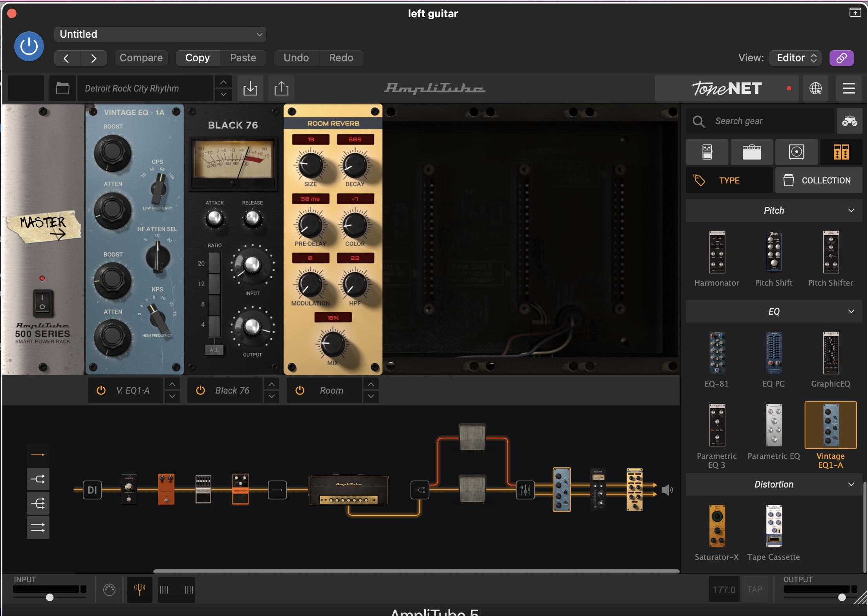The width and height of the screenshot is (868, 616).
Task: Switch to the COLLECTION filter tab
Action: point(819,180)
